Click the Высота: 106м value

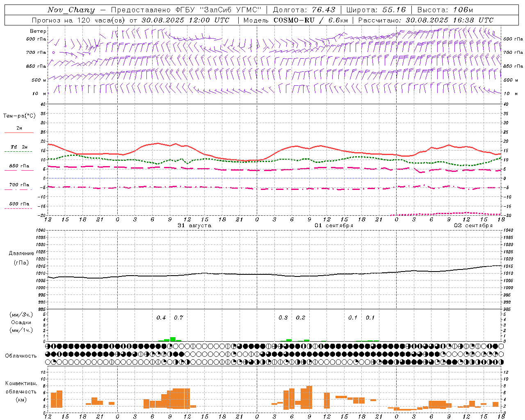click(445, 10)
